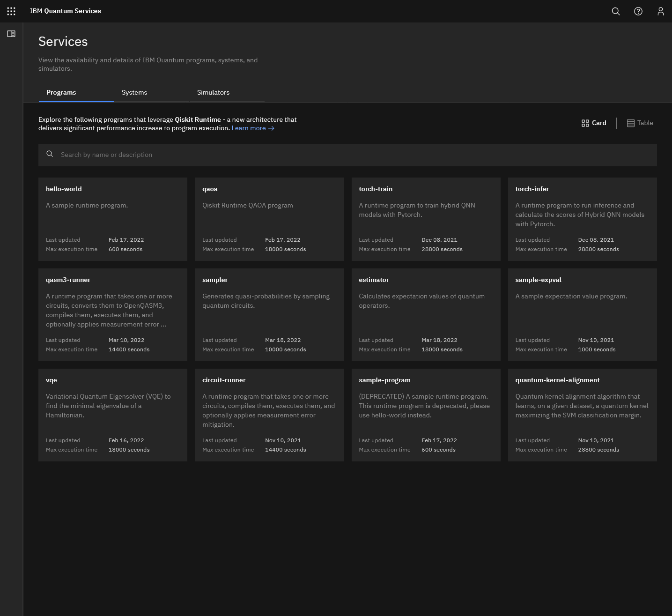
Task: Click the search by name or description field
Action: [347, 155]
